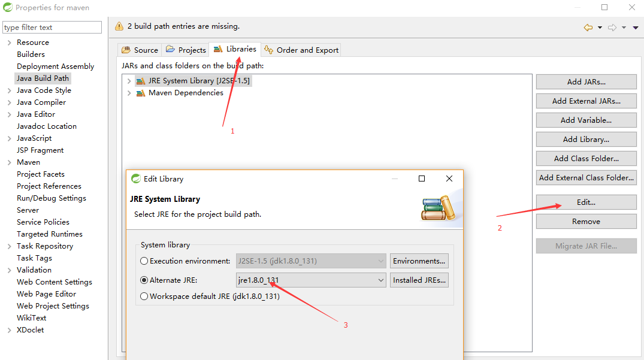
Task: Expand the Maven Dependencies entry
Action: 129,93
